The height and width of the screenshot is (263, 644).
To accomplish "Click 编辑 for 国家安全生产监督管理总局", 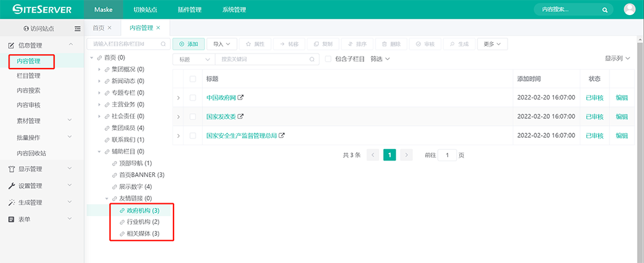I will point(621,135).
